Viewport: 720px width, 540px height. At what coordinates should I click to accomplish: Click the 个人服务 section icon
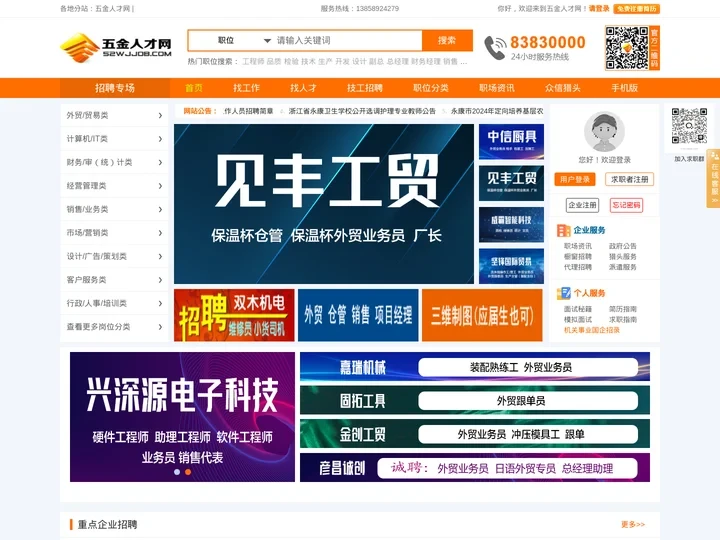tap(563, 293)
